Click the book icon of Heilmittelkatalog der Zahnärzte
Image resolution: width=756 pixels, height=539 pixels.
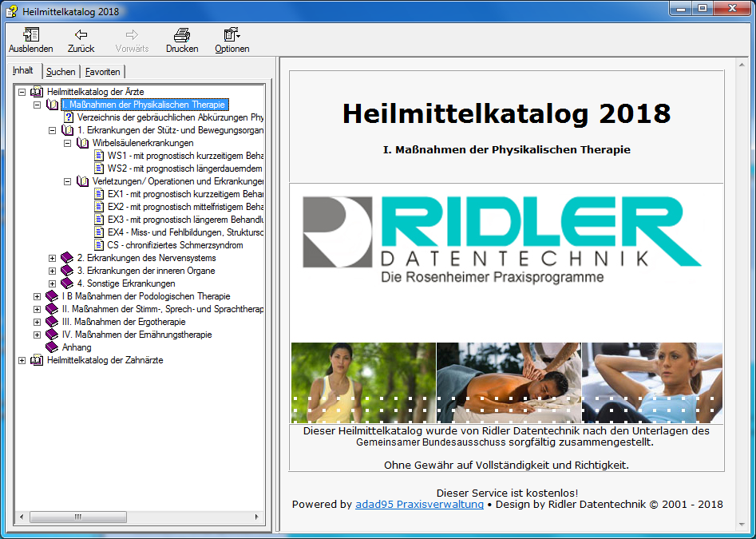pos(37,360)
